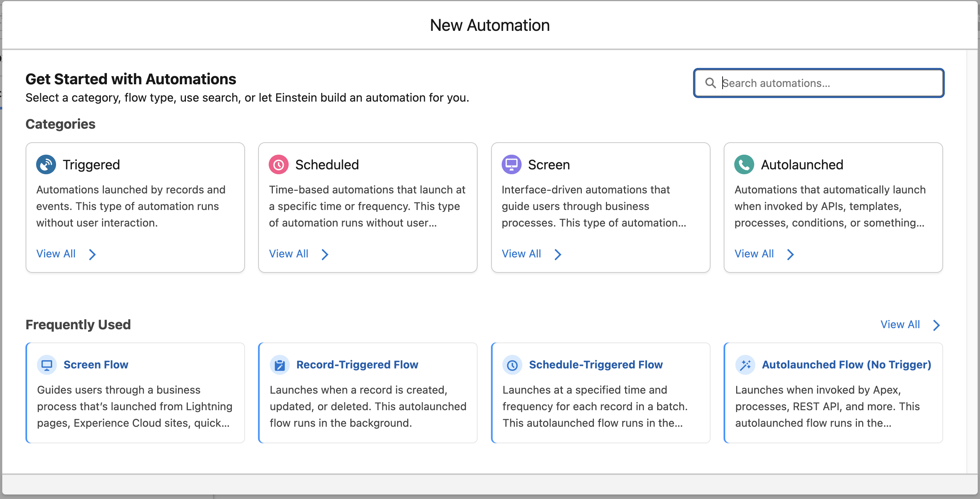Select the Autolaunched Flow magic wand icon
This screenshot has width=980, height=499.
click(x=746, y=364)
